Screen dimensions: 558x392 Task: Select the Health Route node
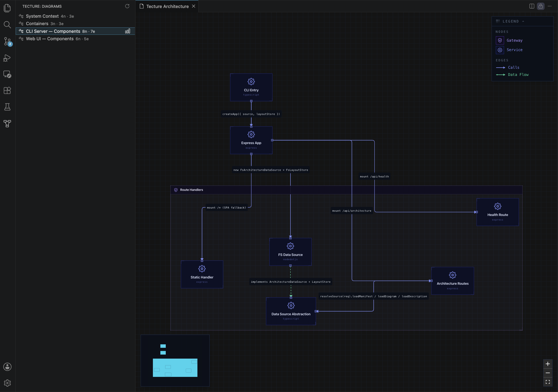[498, 212]
